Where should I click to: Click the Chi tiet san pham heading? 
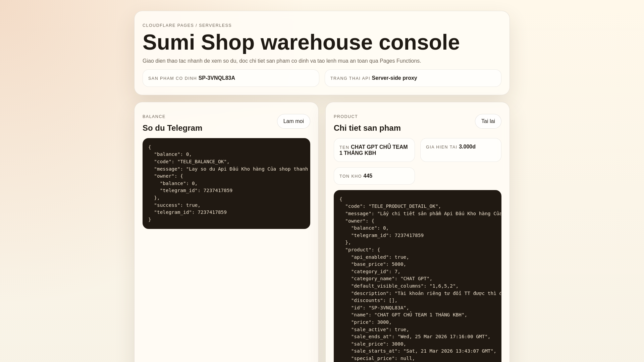coord(367,128)
